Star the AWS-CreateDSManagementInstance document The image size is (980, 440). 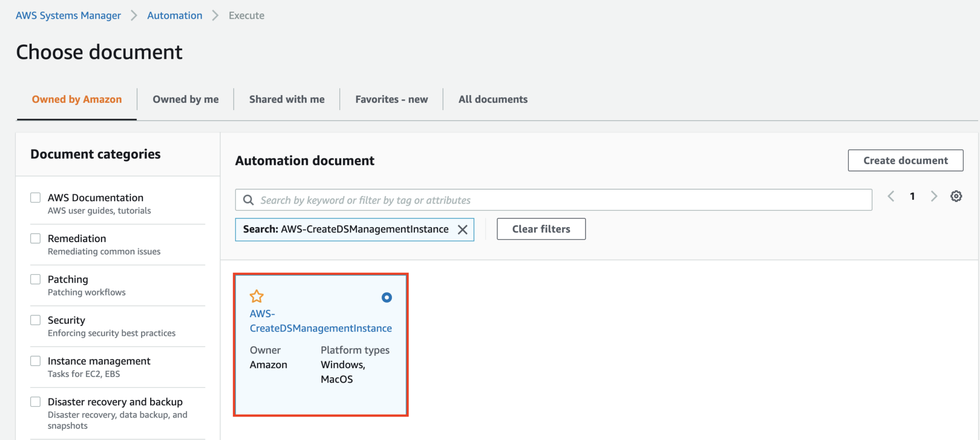[x=257, y=297]
